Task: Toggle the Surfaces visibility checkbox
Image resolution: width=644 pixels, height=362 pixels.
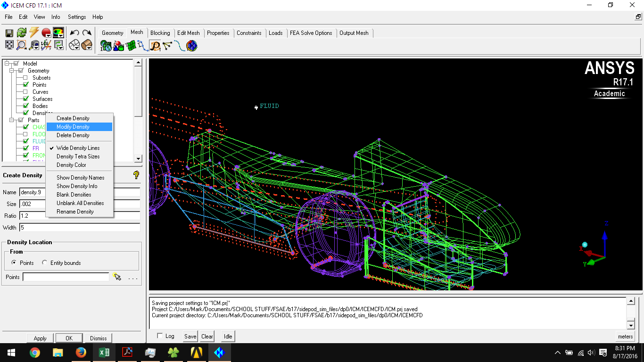Action: pyautogui.click(x=26, y=99)
